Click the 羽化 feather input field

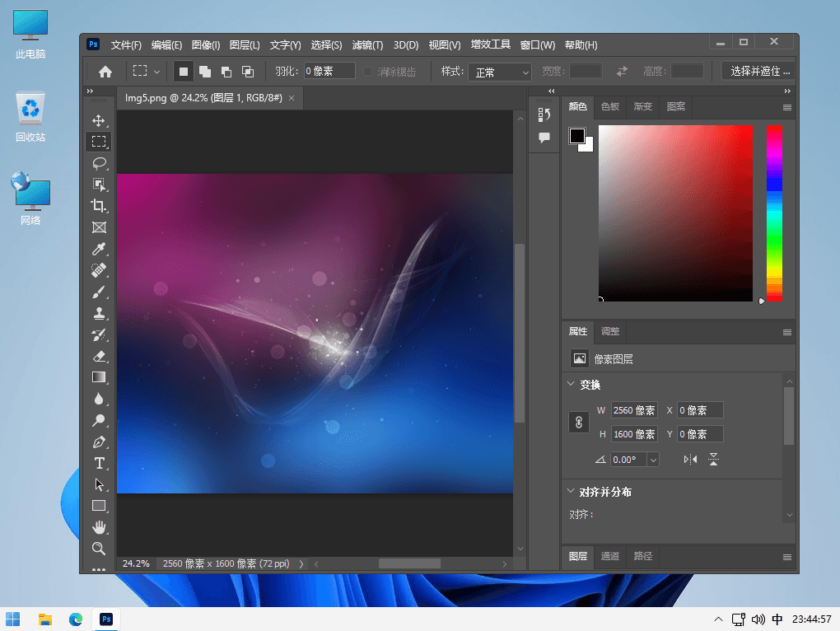[x=329, y=71]
